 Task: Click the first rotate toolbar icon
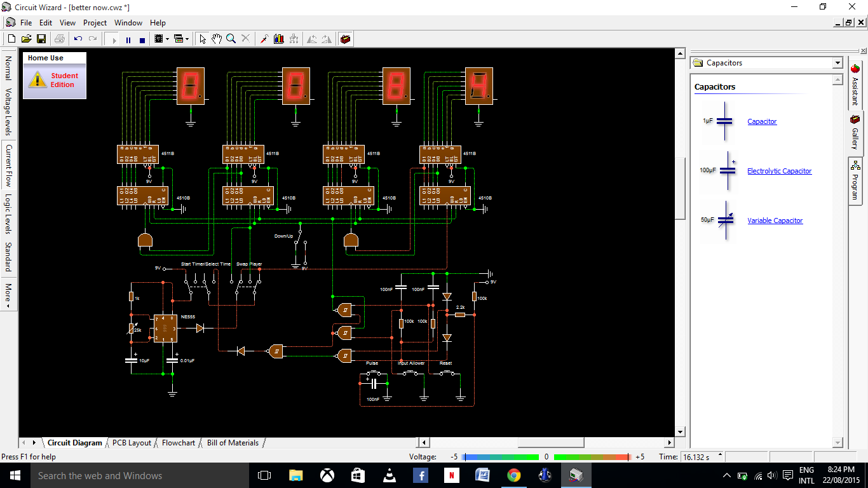point(312,39)
